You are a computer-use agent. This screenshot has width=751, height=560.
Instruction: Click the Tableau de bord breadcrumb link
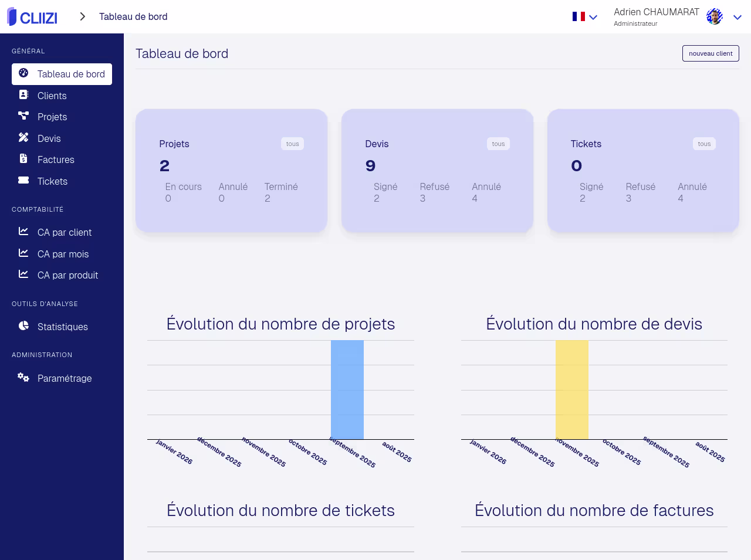pyautogui.click(x=133, y=17)
